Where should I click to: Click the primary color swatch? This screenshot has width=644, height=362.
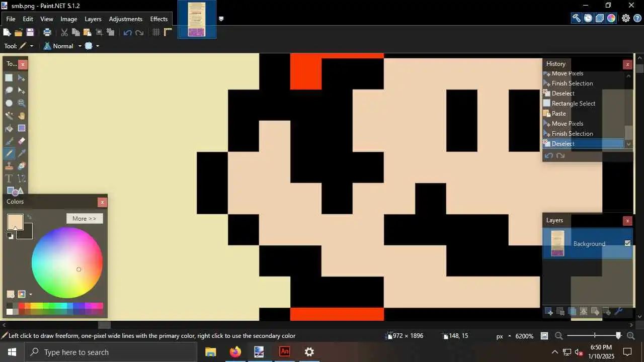[x=15, y=222]
